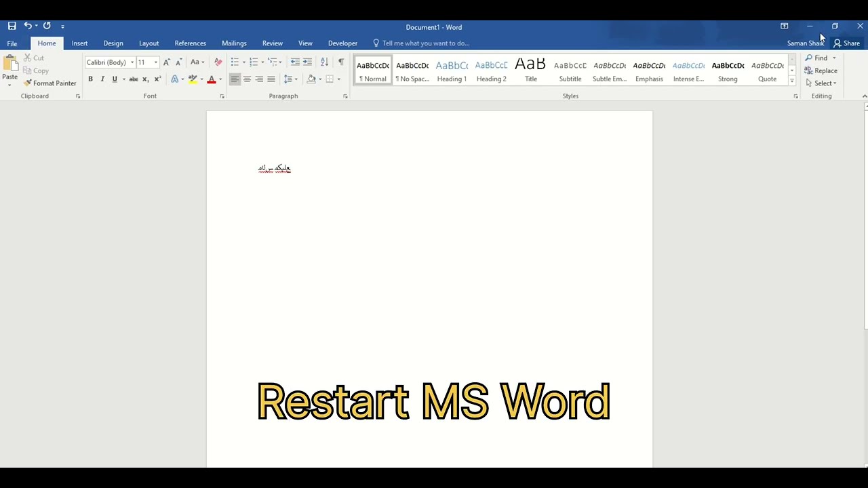Click the Numbering list icon
This screenshot has width=868, height=488.
254,62
